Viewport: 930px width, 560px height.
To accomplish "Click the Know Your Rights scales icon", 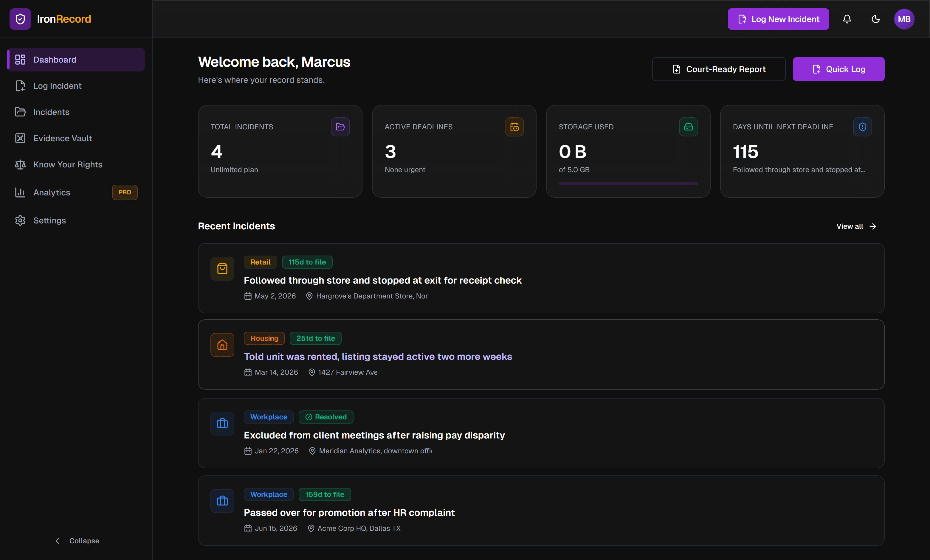I will click(20, 164).
